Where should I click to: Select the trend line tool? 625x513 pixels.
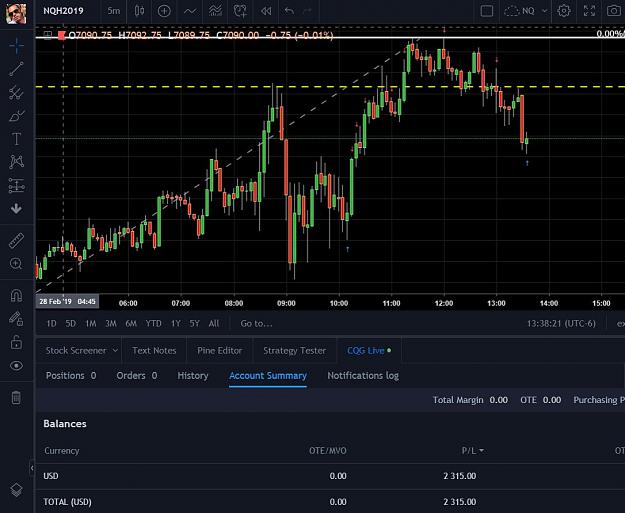pos(16,69)
